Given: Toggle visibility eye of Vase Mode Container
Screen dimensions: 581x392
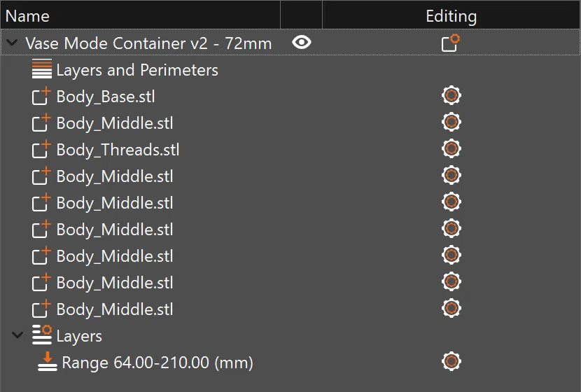Looking at the screenshot, I should (302, 43).
